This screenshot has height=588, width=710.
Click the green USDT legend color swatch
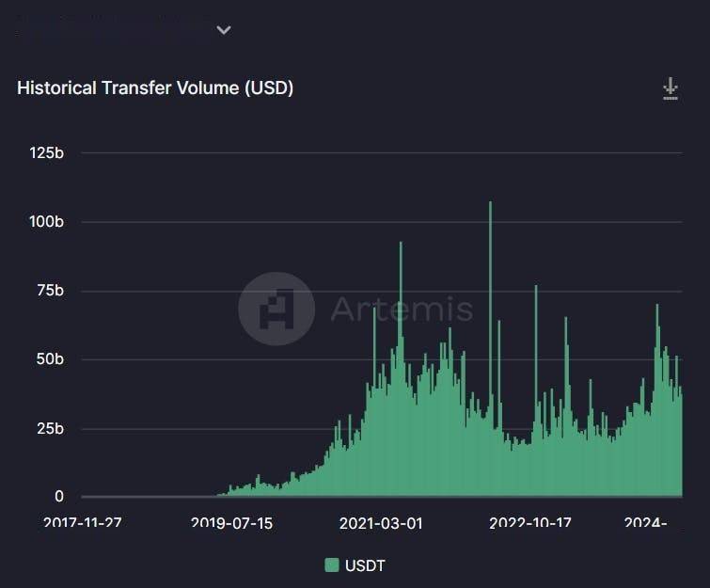pos(332,565)
